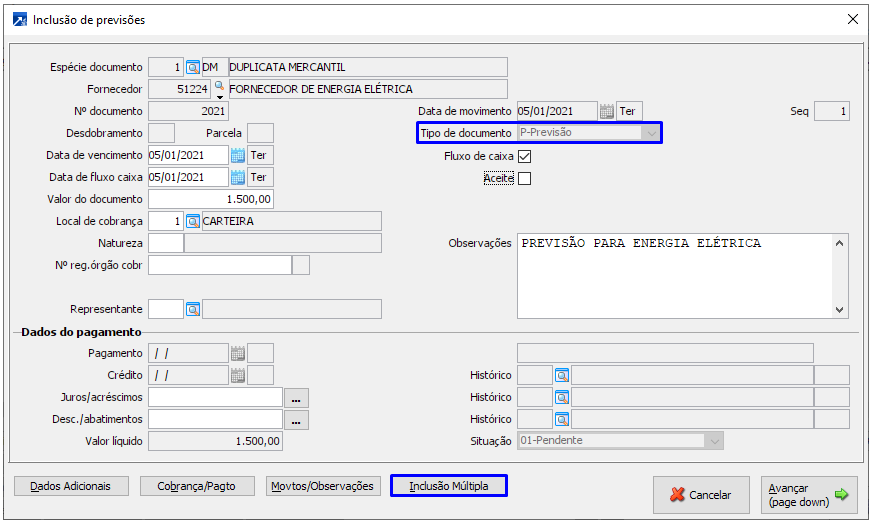The width and height of the screenshot is (873, 525).
Task: Check the Aceite checkbox
Action: tap(524, 179)
